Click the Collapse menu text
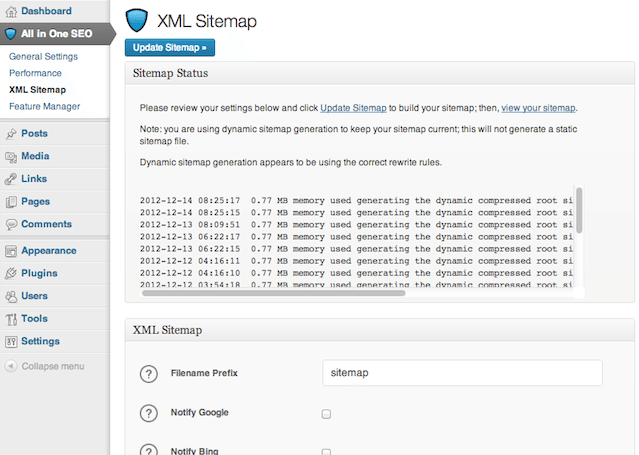Screen dimensions: 639x455 [x=53, y=366]
